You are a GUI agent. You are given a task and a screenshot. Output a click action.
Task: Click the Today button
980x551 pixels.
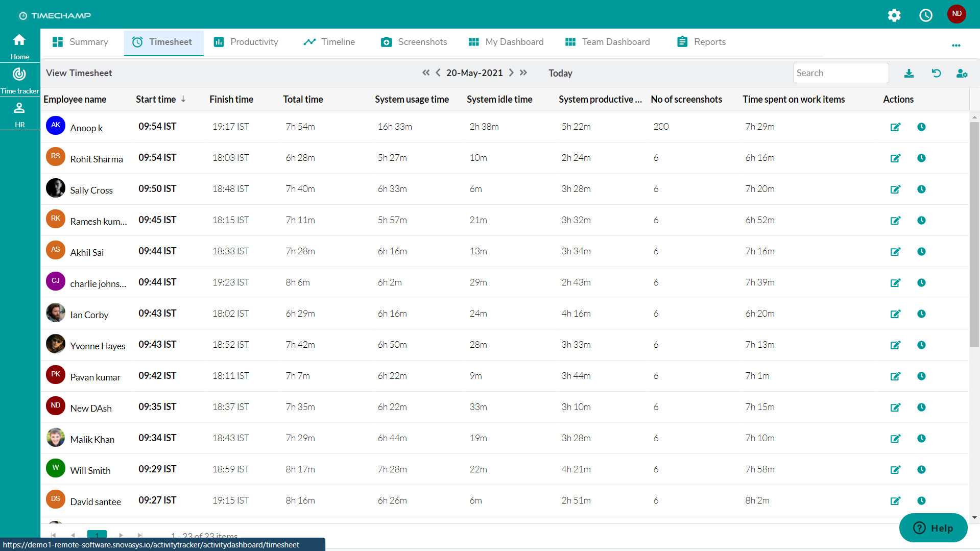[x=560, y=73]
